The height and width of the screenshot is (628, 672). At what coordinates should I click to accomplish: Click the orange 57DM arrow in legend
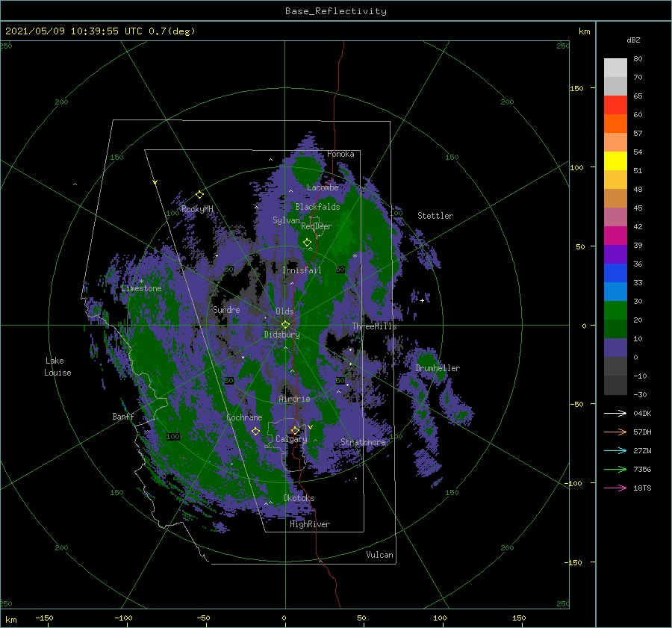tap(615, 432)
